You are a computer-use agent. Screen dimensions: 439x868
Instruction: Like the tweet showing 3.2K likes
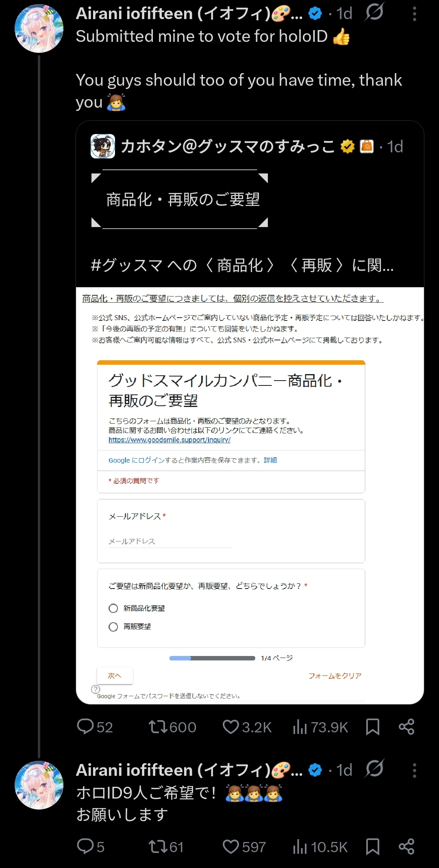[x=247, y=727]
